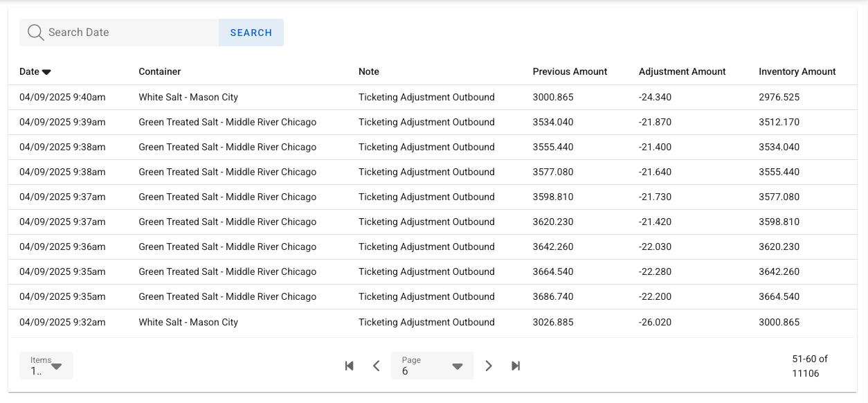The height and width of the screenshot is (403, 868).
Task: Jump to first page with skip-back icon
Action: (x=350, y=366)
